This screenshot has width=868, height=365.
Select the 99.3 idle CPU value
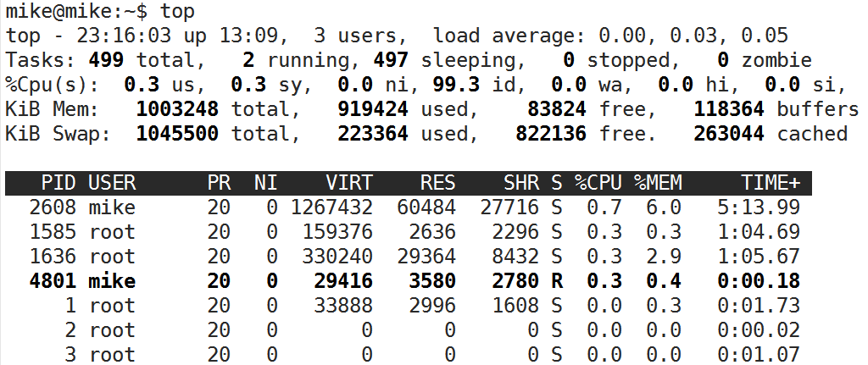point(456,85)
